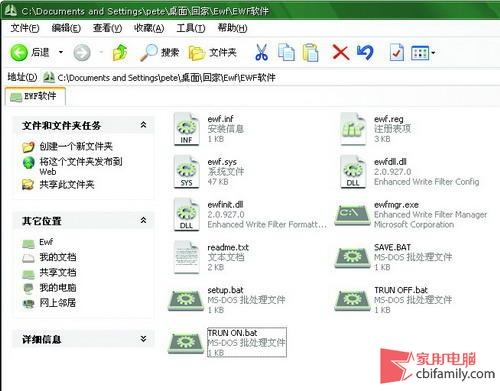Select the ewf.inf file icon
The image size is (500, 391).
coord(186,129)
